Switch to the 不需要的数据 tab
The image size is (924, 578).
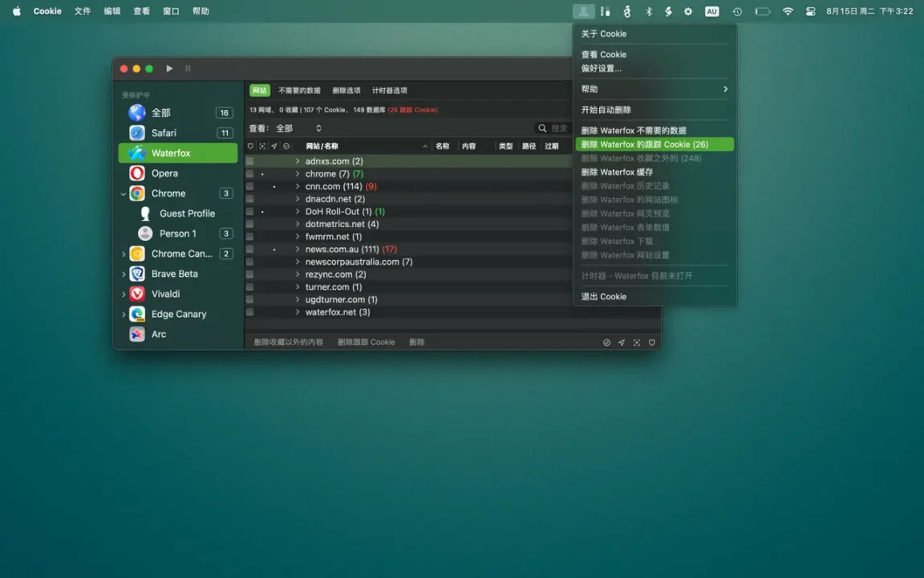[299, 90]
